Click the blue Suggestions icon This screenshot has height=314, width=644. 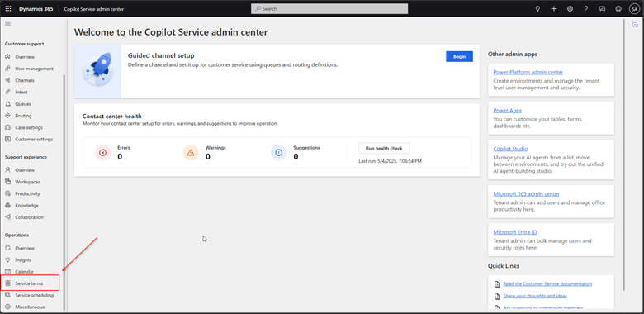tap(279, 153)
